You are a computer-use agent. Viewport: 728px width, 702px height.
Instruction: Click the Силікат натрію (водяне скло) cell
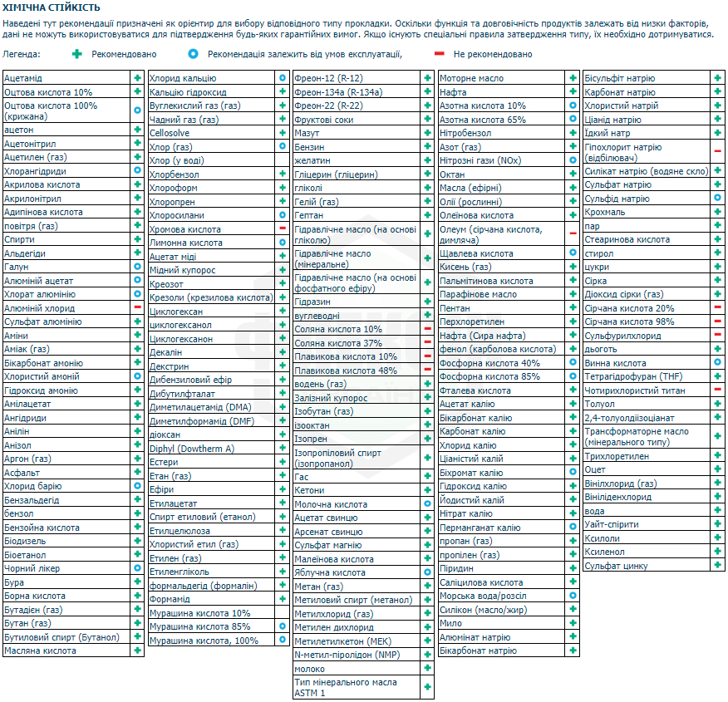pyautogui.click(x=647, y=171)
